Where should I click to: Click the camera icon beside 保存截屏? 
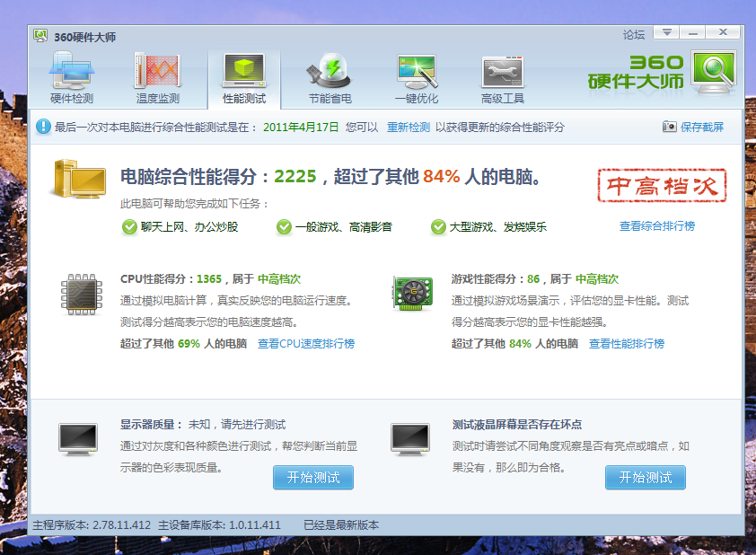[669, 128]
